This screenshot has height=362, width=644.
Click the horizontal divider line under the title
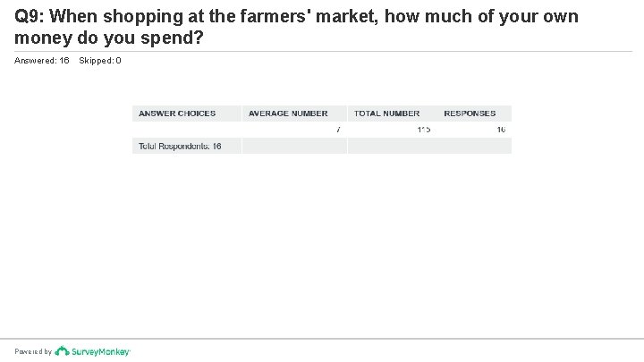click(x=322, y=52)
